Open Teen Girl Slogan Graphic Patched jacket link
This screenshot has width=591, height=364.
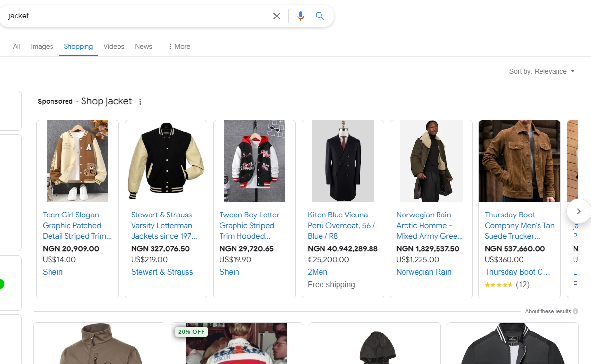[77, 226]
